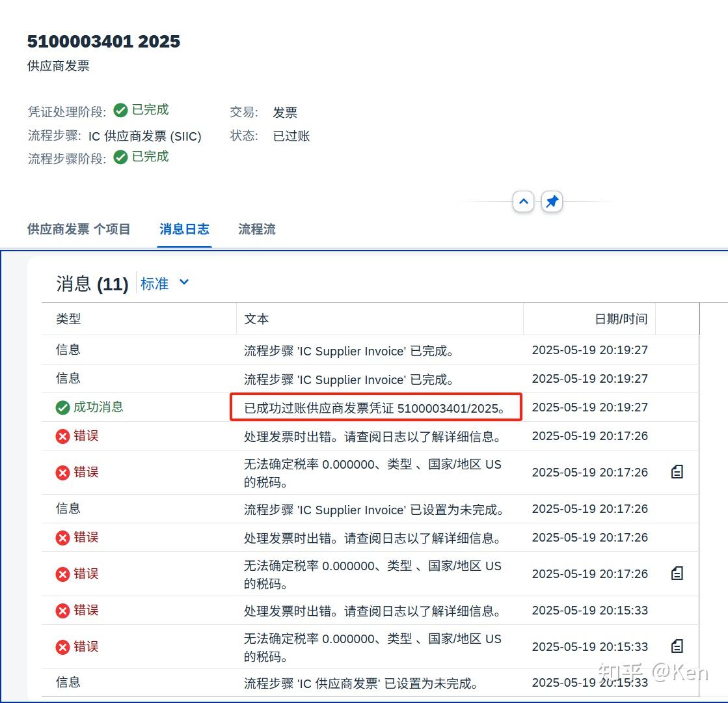Expand the 标准 chevron next to 消息 (11)
This screenshot has width=728, height=703.
tap(183, 283)
